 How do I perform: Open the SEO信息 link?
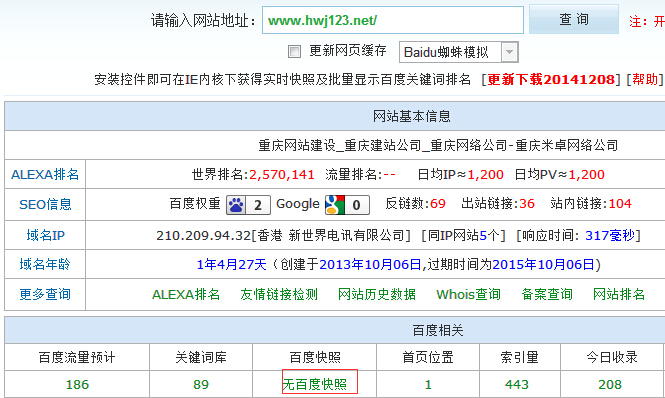pos(45,205)
